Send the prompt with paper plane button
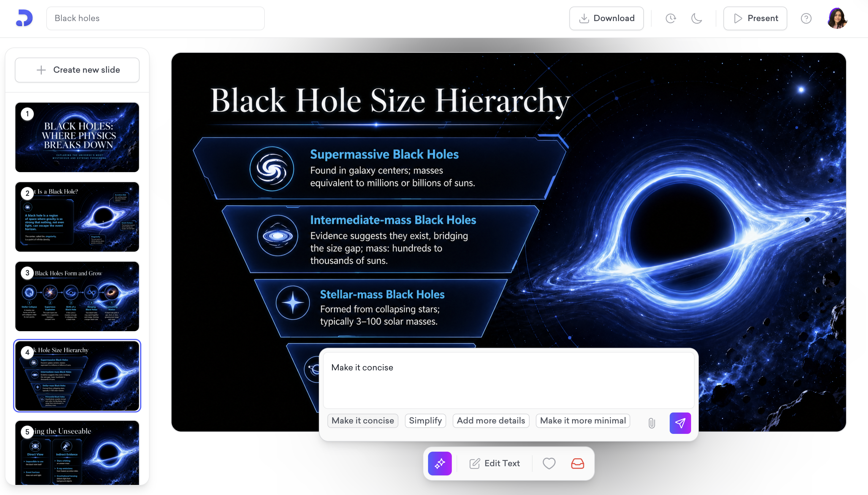This screenshot has height=495, width=868. pyautogui.click(x=680, y=423)
